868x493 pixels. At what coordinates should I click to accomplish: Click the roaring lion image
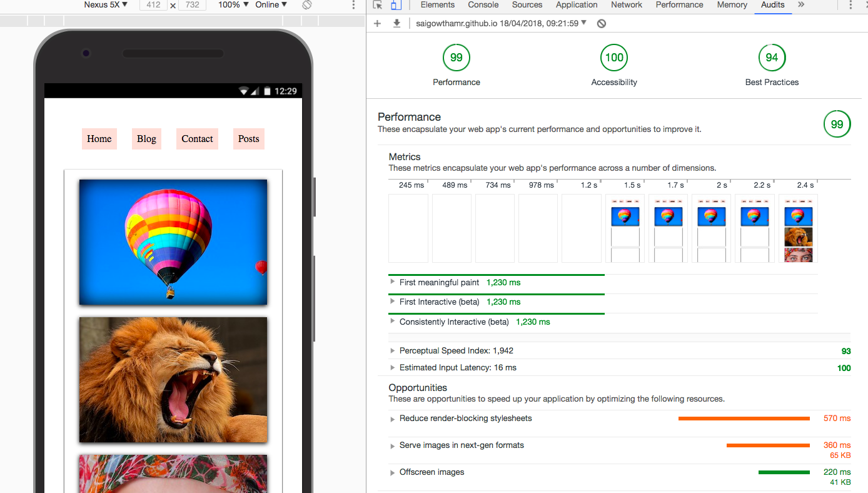pyautogui.click(x=173, y=380)
